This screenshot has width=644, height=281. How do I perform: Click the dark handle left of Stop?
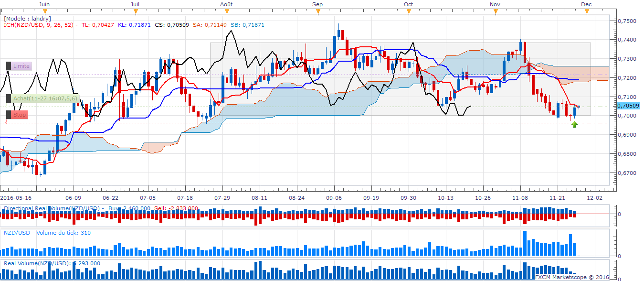pos(9,115)
